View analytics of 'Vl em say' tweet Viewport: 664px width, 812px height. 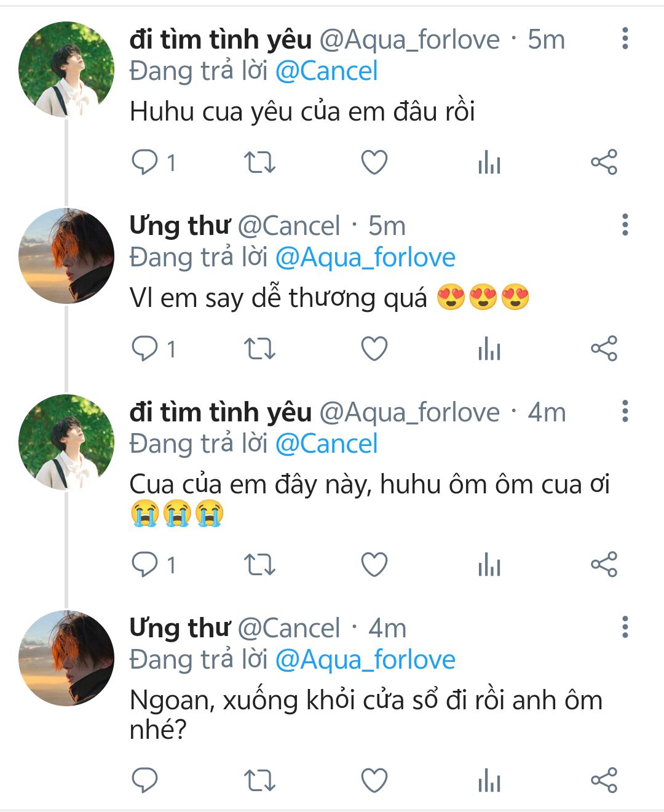(x=489, y=349)
